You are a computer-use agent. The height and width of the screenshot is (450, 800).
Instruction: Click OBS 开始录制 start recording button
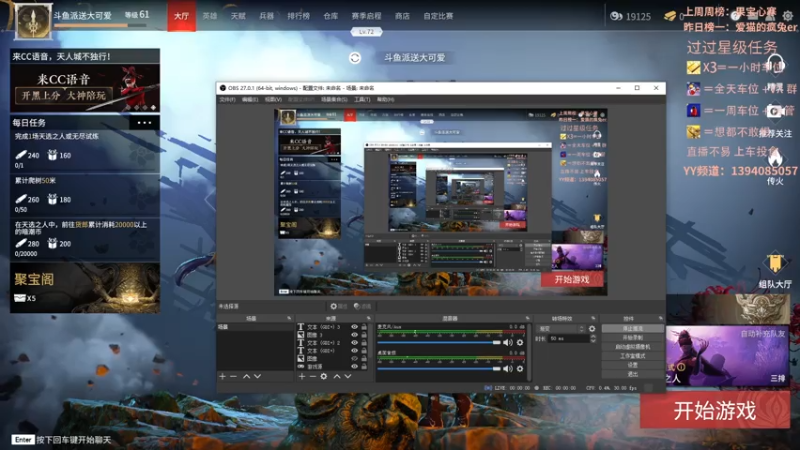coord(633,338)
